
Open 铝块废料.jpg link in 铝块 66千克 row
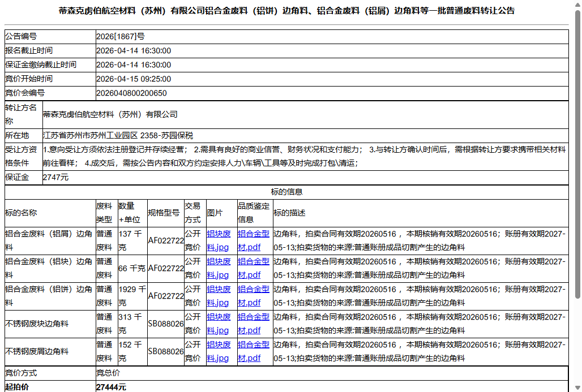[x=219, y=269]
